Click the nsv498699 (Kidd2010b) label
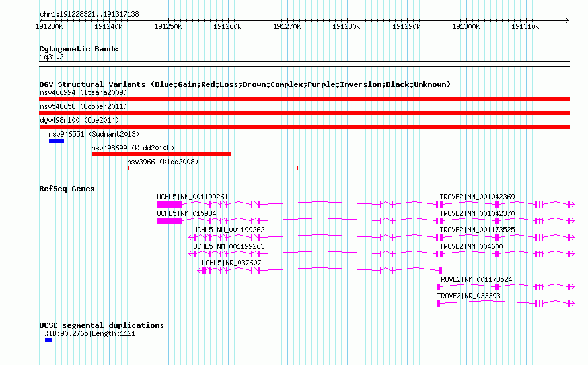This screenshot has width=588, height=365. point(133,148)
